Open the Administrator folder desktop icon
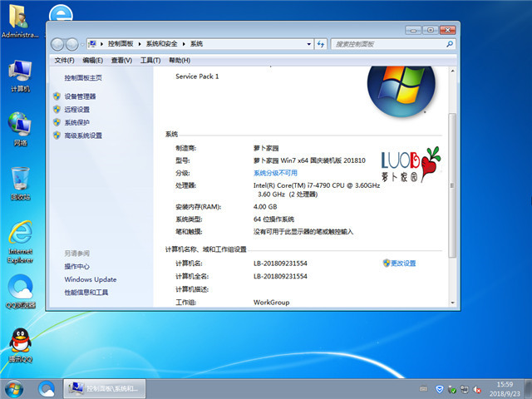 pyautogui.click(x=20, y=20)
